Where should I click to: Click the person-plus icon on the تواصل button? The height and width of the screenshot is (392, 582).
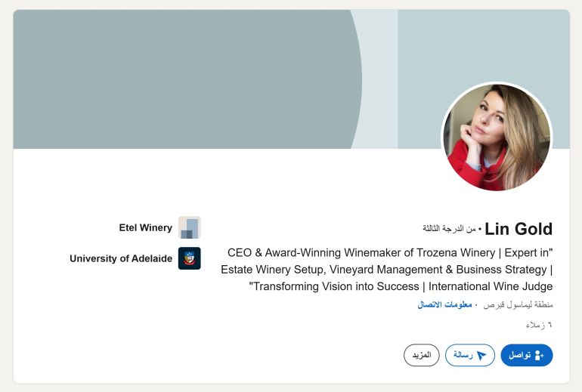coord(540,356)
